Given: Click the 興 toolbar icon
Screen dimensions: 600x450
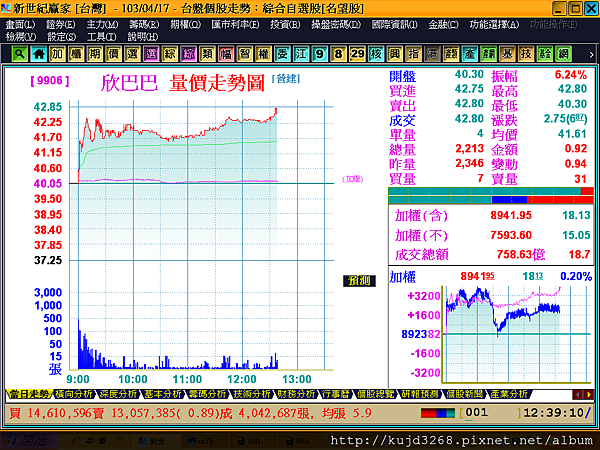Looking at the screenshot, I should (395, 54).
